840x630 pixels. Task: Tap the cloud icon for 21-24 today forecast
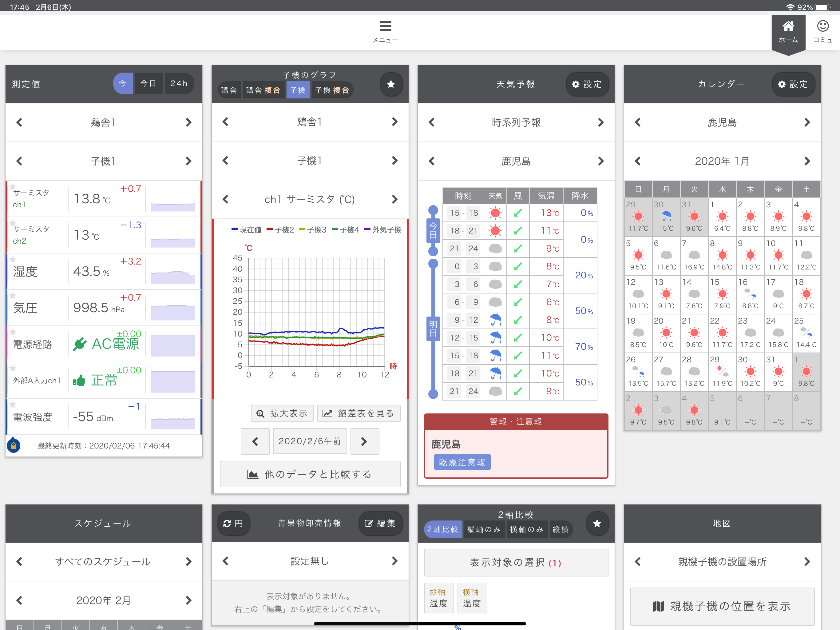[495, 249]
